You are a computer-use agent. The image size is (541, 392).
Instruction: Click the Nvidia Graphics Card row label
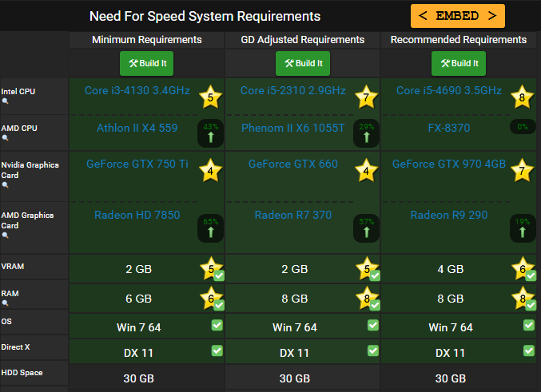(30, 170)
